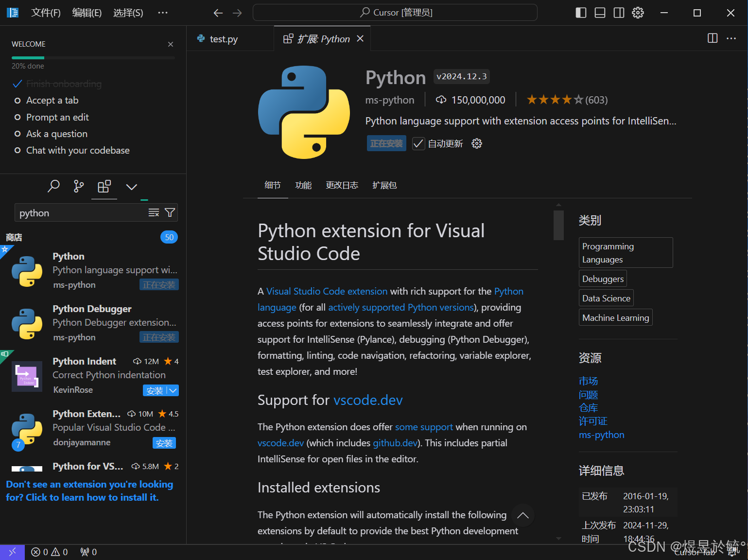Expand the additional sidebar views chevron

coord(131,187)
